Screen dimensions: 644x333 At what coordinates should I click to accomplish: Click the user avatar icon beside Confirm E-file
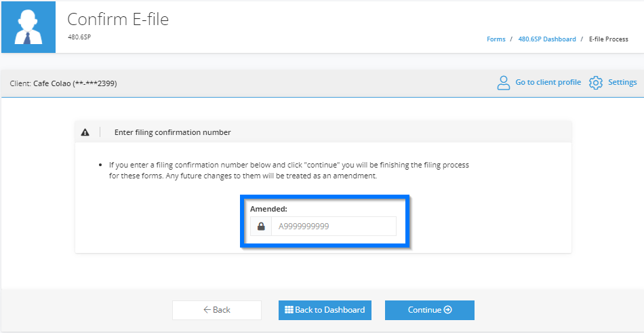[28, 27]
